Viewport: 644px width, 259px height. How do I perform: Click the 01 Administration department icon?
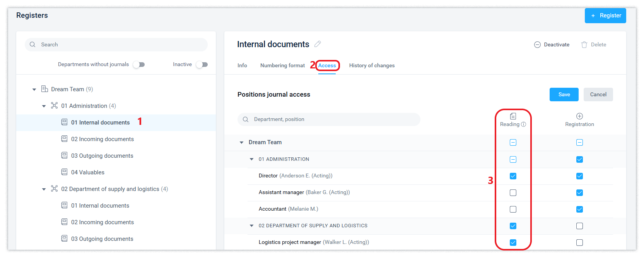[55, 106]
